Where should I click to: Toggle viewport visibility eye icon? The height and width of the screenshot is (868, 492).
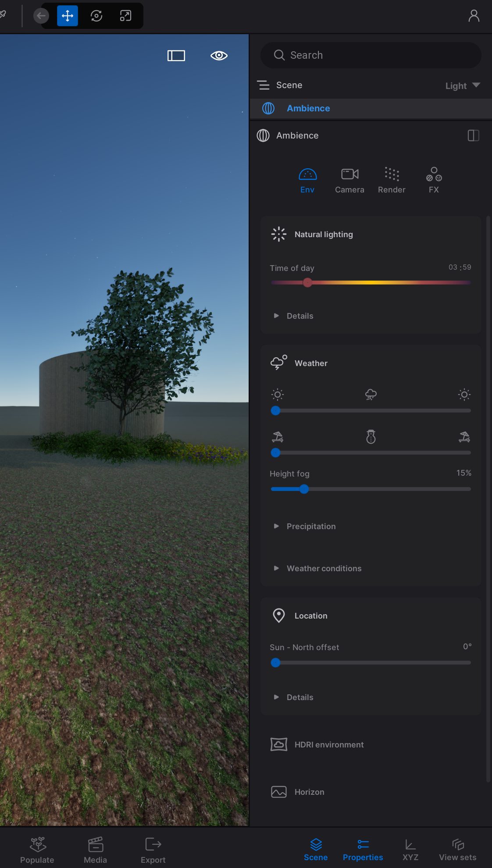[x=219, y=56]
